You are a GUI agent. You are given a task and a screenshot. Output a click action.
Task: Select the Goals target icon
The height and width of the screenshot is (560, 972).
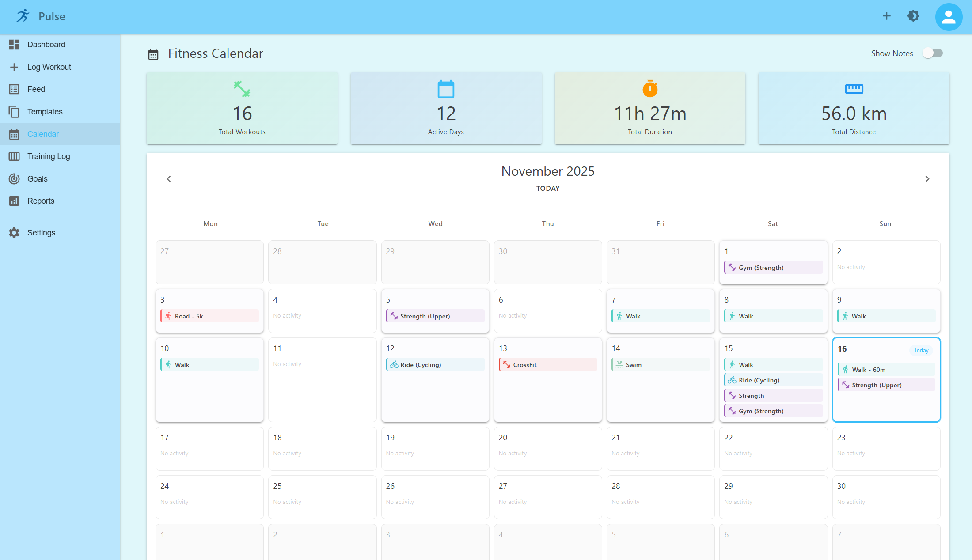(x=14, y=178)
